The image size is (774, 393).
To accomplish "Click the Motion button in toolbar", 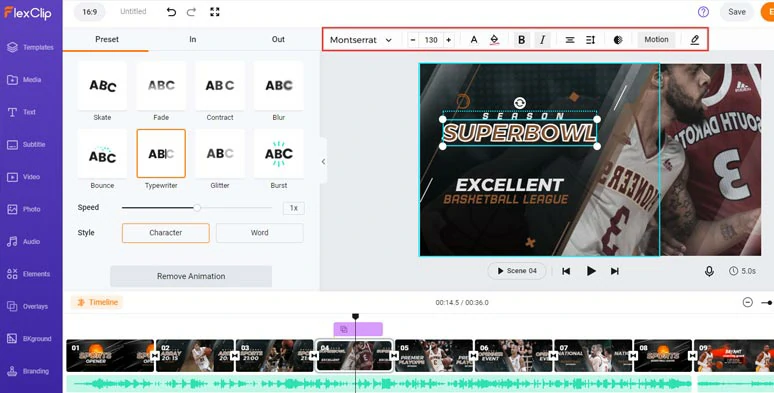I will click(657, 39).
